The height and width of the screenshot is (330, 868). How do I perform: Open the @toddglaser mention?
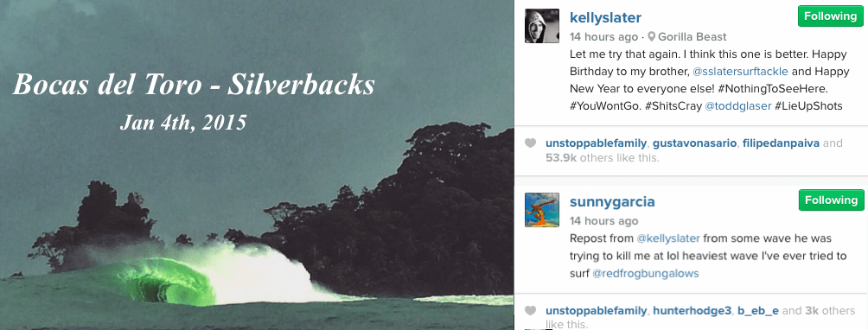coord(738,106)
